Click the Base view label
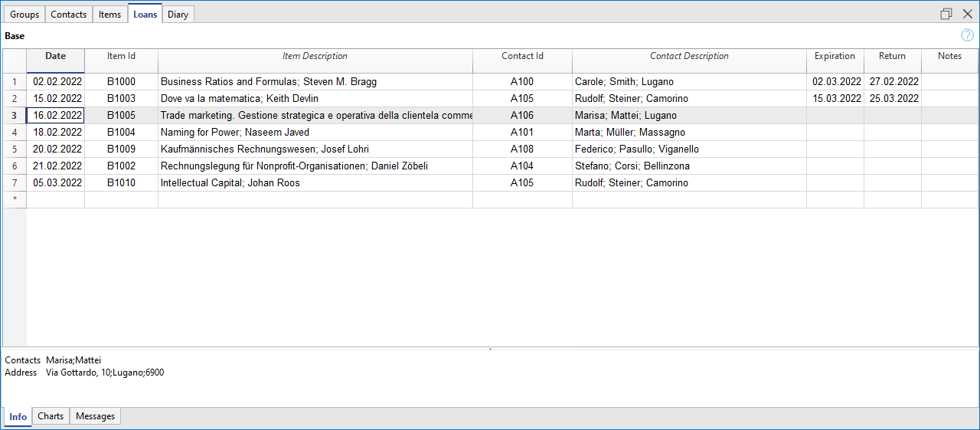Image resolution: width=980 pixels, height=430 pixels. coord(15,36)
